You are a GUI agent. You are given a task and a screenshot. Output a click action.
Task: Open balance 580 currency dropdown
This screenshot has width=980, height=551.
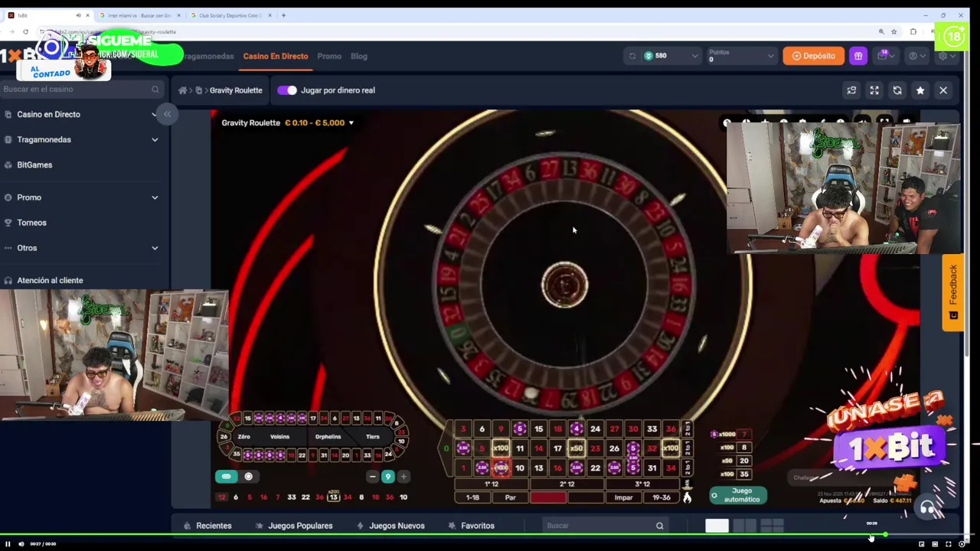pyautogui.click(x=671, y=56)
